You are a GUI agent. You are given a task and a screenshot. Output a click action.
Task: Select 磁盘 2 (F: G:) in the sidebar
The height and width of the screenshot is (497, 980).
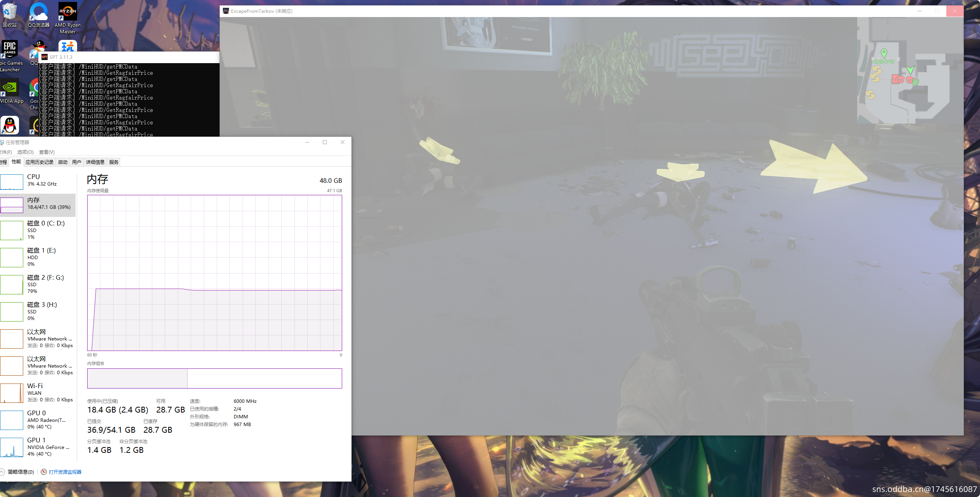(x=38, y=284)
